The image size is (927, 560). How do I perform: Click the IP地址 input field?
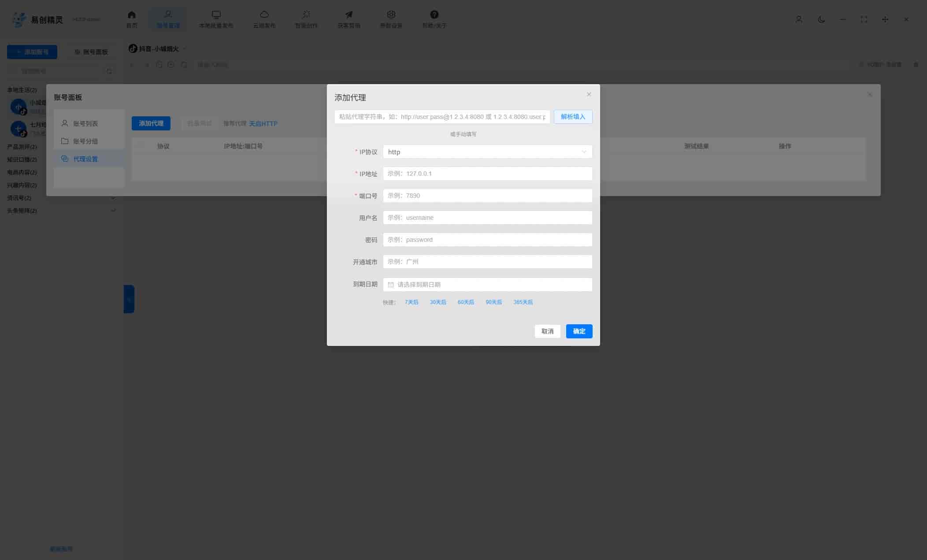[x=487, y=174]
